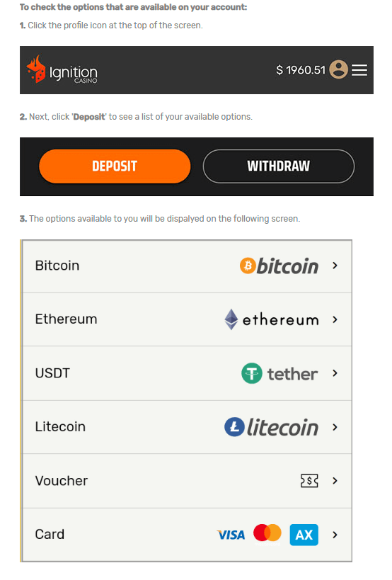Click the WITHDRAW button
Image resolution: width=392 pixels, height=580 pixels.
pos(279,166)
